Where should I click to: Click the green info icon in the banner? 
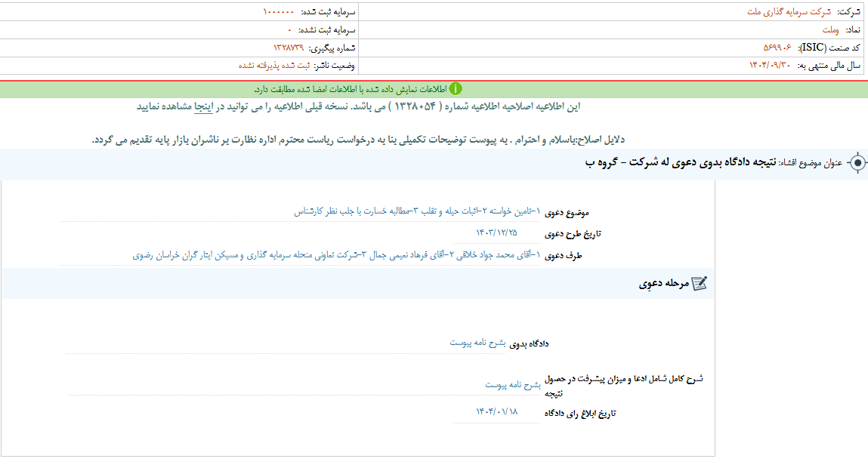click(455, 89)
